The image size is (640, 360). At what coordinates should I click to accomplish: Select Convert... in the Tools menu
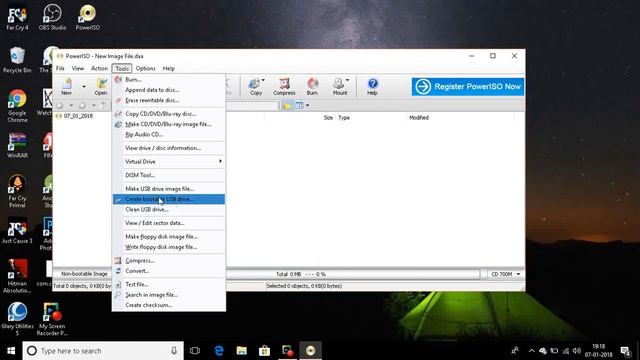pyautogui.click(x=169, y=271)
